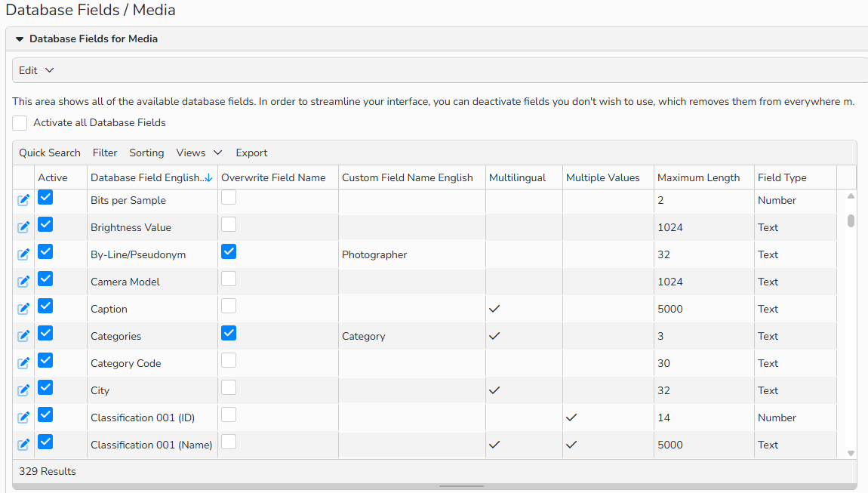
Task: Click the Multilingual checkmark in Caption row
Action: [494, 309]
